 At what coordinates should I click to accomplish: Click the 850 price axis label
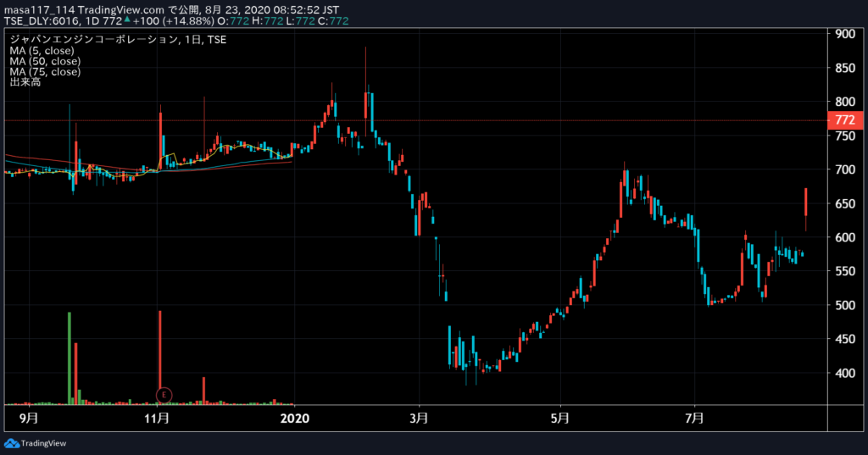(845, 68)
